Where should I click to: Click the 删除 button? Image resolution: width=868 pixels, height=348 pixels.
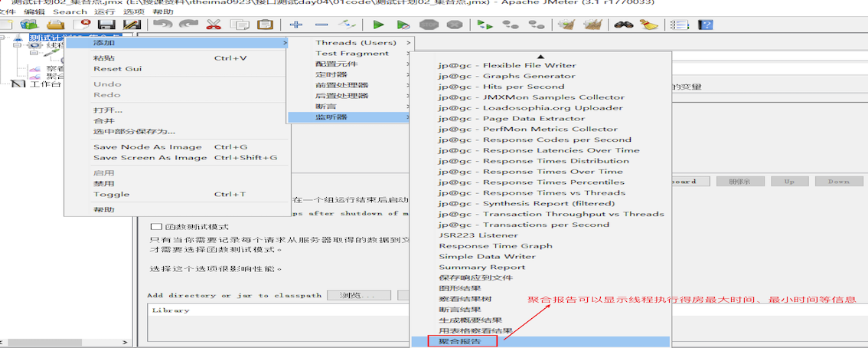[x=740, y=181]
